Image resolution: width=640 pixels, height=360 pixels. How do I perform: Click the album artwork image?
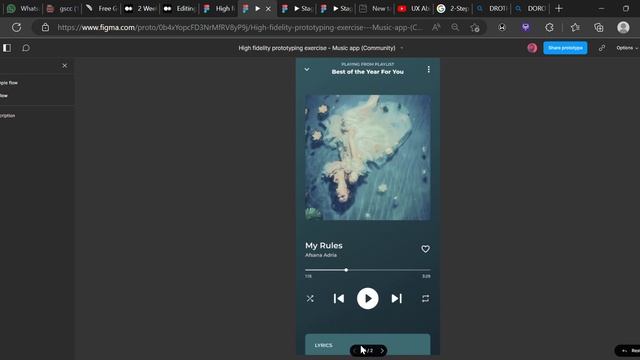(x=367, y=158)
